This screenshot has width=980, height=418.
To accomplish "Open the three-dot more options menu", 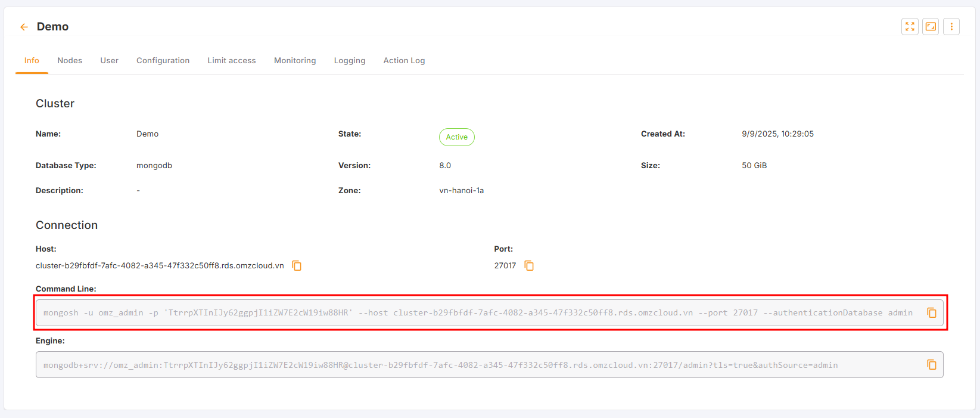I will (x=951, y=27).
